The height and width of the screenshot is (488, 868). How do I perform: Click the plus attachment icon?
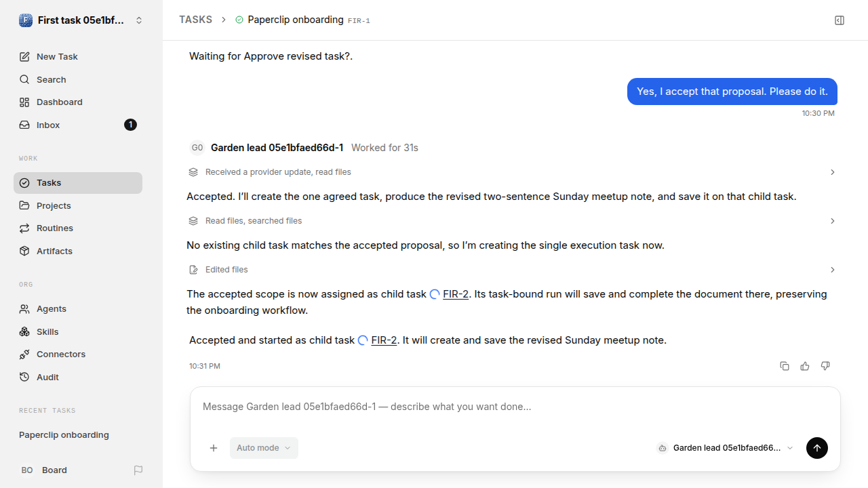pyautogui.click(x=214, y=448)
